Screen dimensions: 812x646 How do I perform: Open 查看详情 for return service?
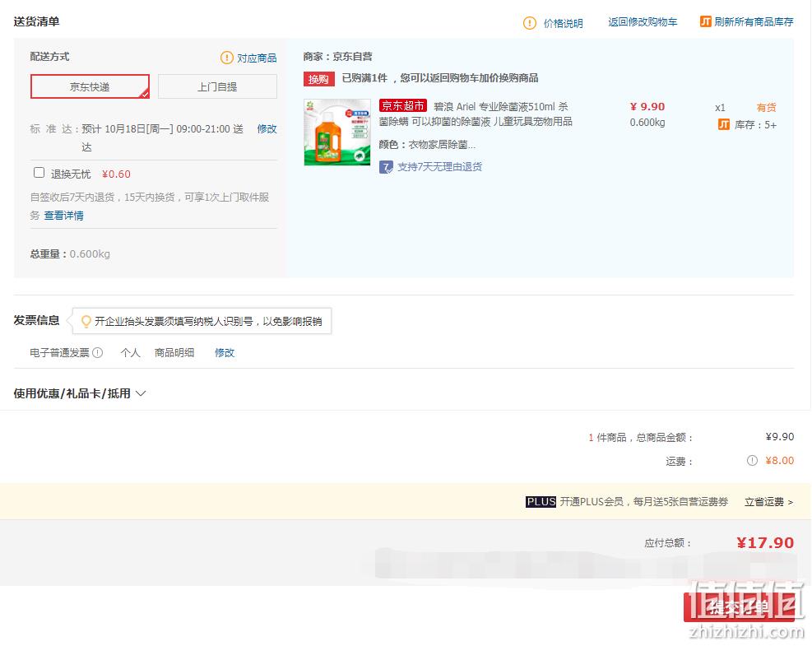click(x=63, y=216)
